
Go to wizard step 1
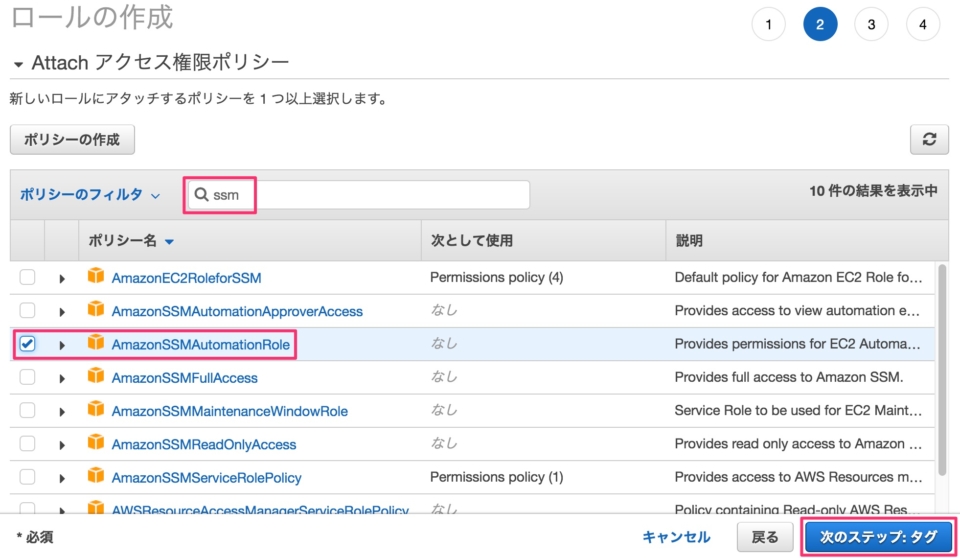point(768,25)
